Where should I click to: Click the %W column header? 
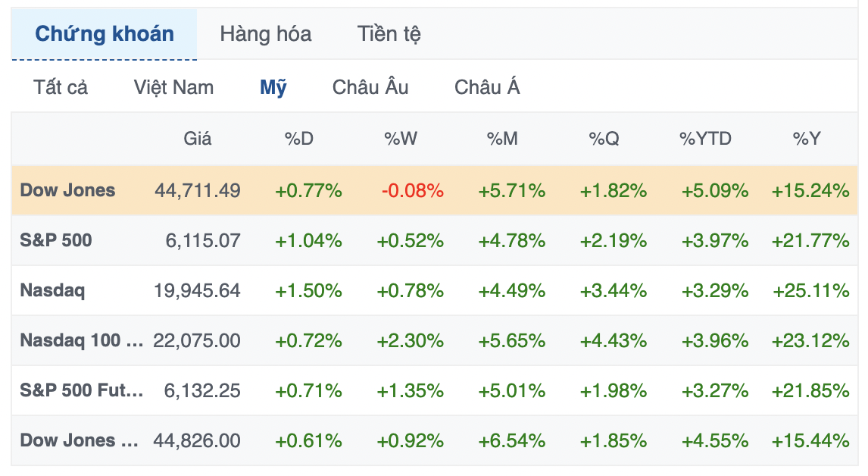coord(401,139)
